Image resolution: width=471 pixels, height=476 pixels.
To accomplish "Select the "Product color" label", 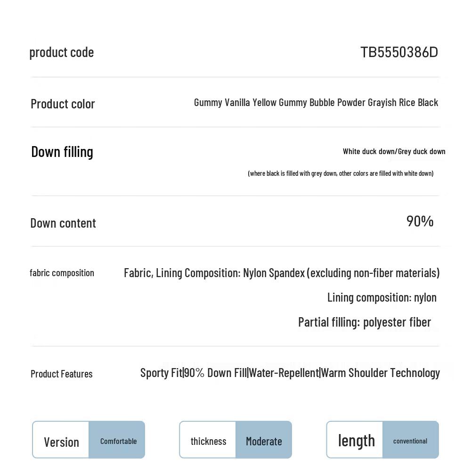I will pyautogui.click(x=63, y=104).
